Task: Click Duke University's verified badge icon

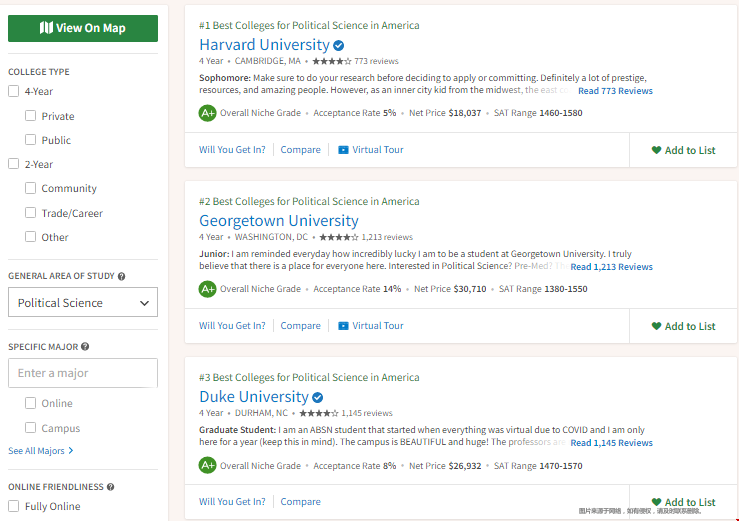Action: coord(318,397)
